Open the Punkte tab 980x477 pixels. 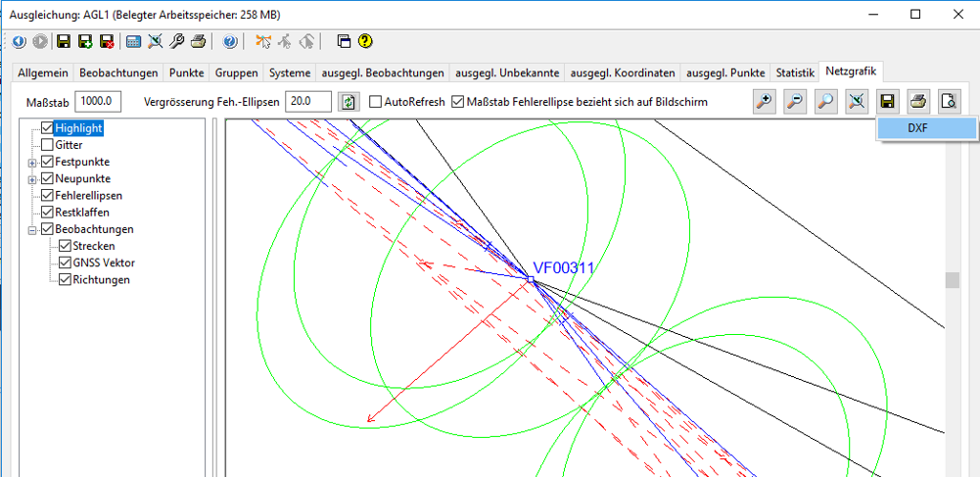(187, 73)
